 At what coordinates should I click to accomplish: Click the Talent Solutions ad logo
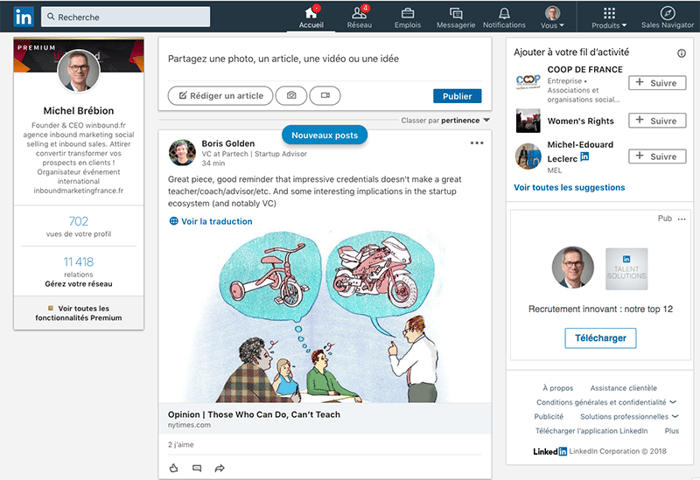(x=626, y=269)
